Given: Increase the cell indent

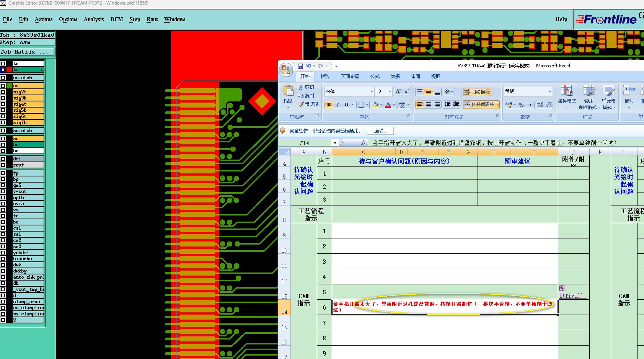Looking at the screenshot, I should pyautogui.click(x=456, y=104).
